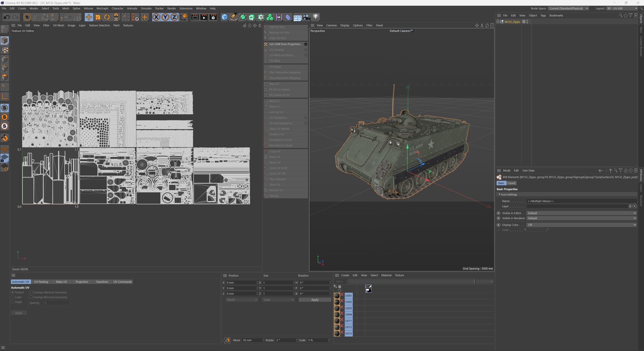Click the Camera object icon
Viewport: 644px width, 351px height.
[307, 17]
